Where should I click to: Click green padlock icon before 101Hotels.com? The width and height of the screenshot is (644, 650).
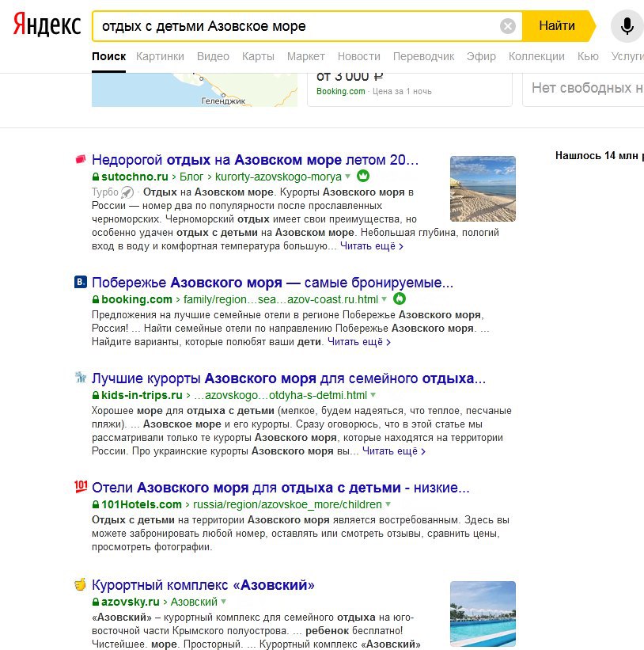tap(96, 504)
